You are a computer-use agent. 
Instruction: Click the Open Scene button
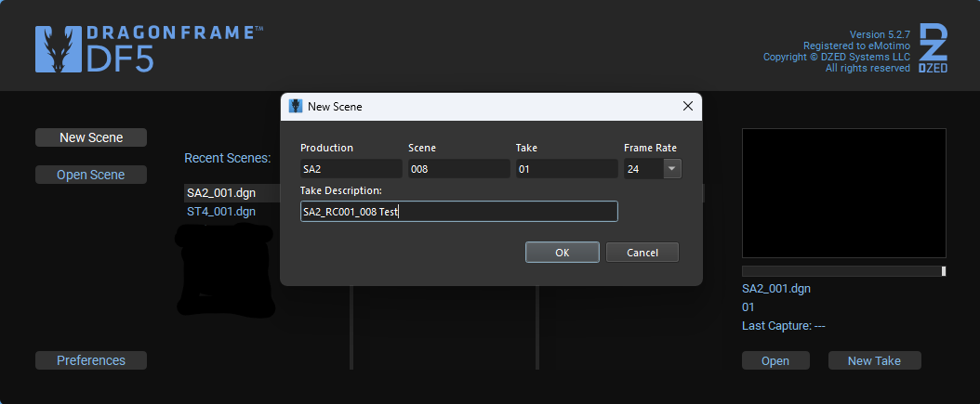point(91,175)
